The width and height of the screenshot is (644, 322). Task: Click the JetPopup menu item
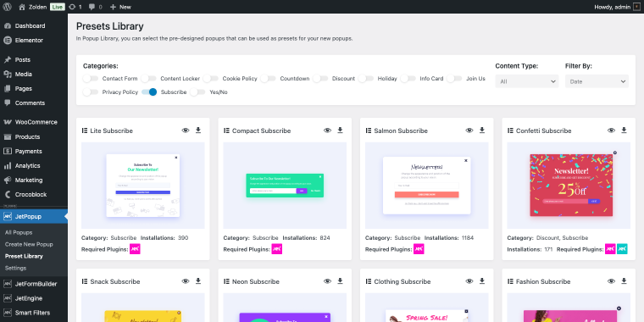34,216
